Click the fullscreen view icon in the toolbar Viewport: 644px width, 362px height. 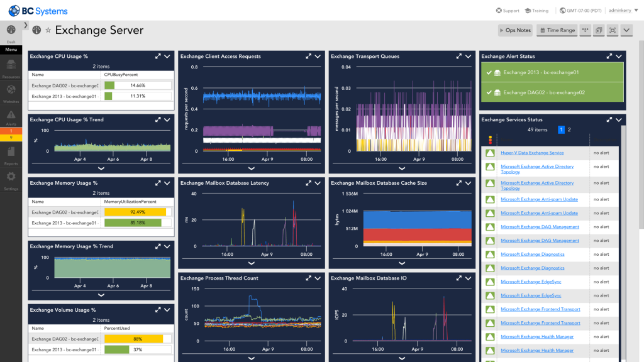point(612,30)
